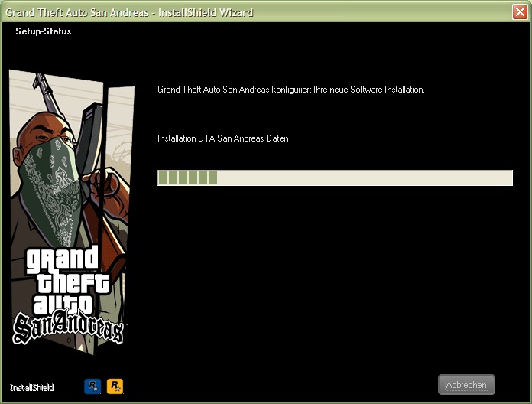Viewport: 532px width, 404px height.
Task: Click the yellow Rockstar Games logo
Action: click(x=115, y=386)
